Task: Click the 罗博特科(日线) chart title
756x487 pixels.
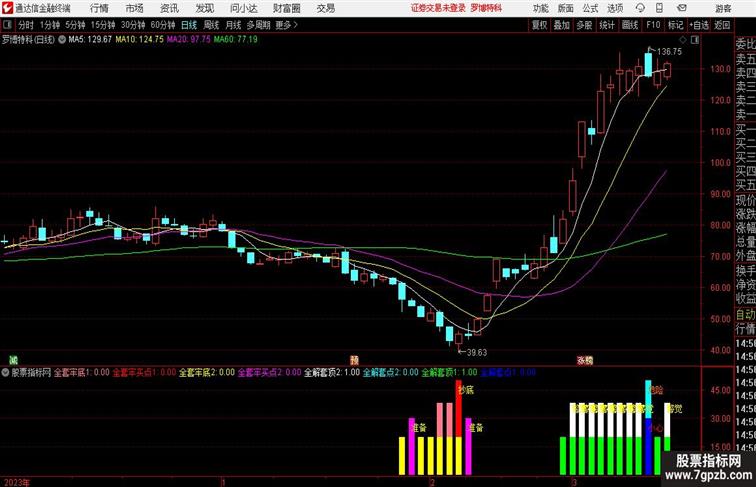Action: click(x=28, y=40)
